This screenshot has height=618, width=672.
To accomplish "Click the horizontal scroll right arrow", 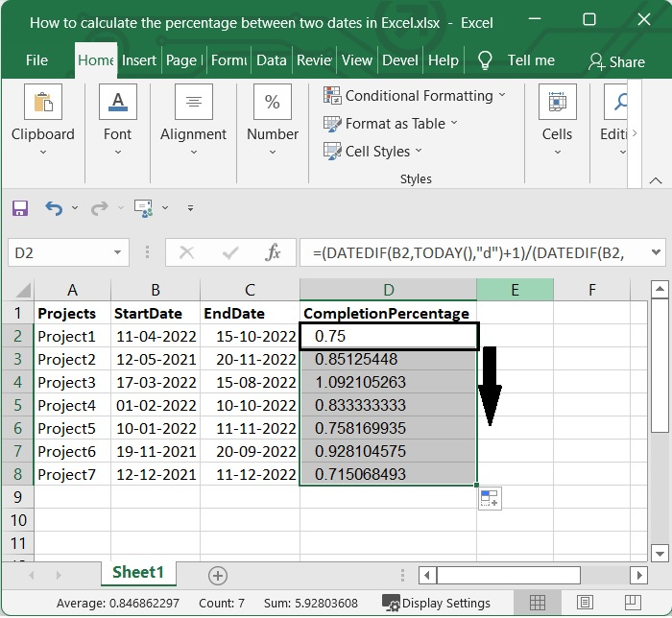I will [639, 575].
